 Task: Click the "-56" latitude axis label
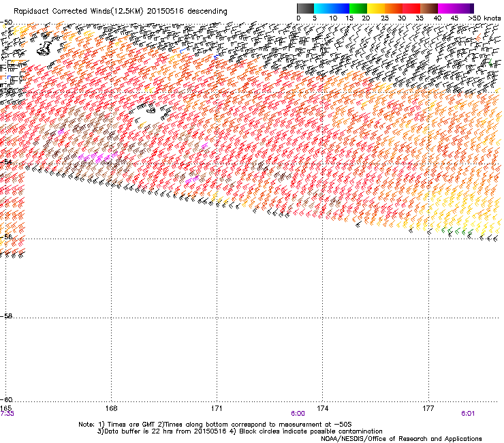pyautogui.click(x=6, y=236)
